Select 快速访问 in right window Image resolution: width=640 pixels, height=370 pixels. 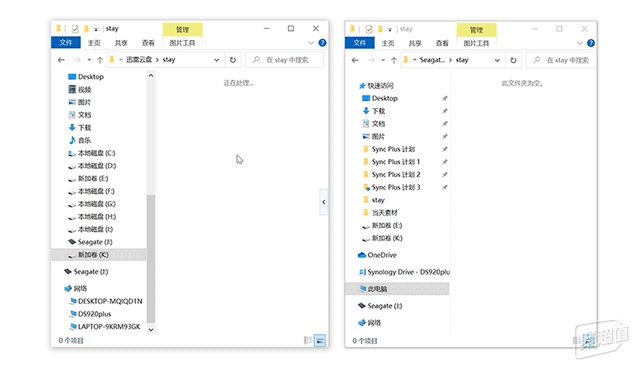click(x=376, y=86)
